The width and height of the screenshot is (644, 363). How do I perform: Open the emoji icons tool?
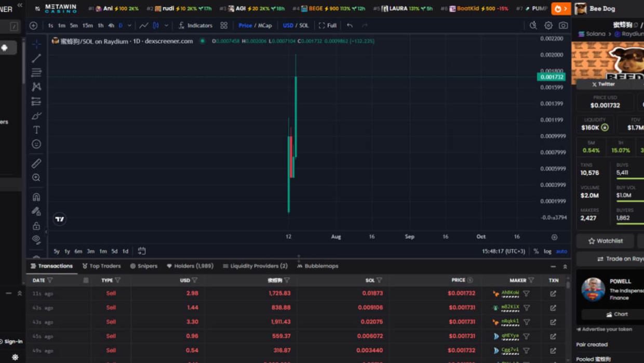pyautogui.click(x=36, y=144)
